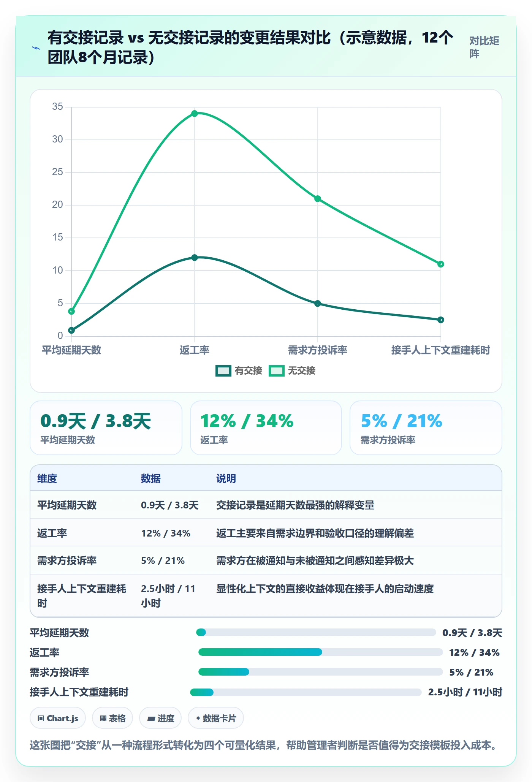The width and height of the screenshot is (532, 782).
Task: Toggle the 有交接 legend swatch
Action: click(223, 371)
